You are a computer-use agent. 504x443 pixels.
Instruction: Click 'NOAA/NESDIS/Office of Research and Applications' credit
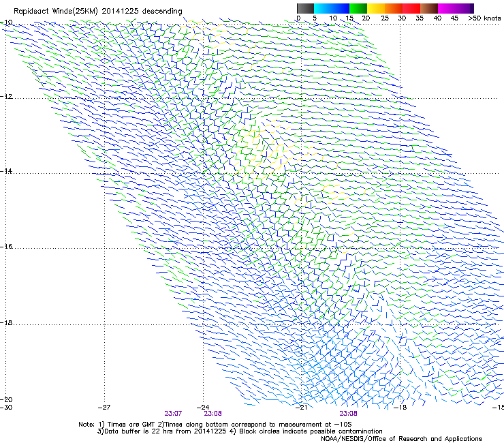pyautogui.click(x=401, y=438)
